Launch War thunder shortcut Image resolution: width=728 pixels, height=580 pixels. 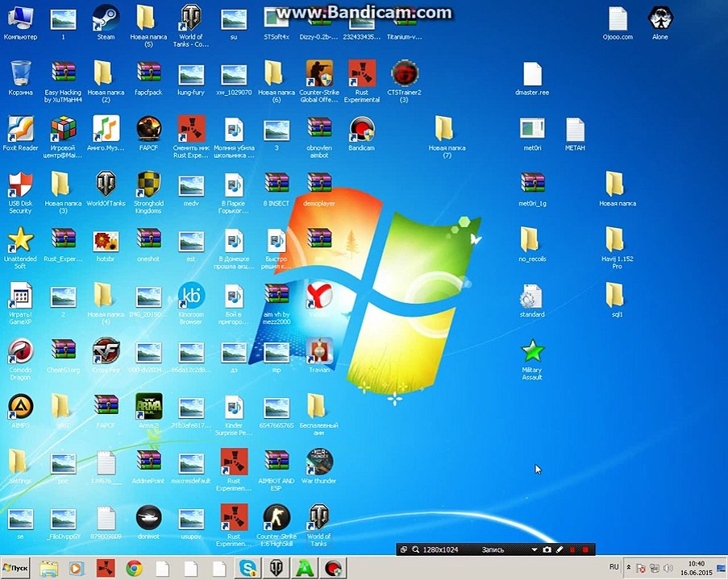319,466
